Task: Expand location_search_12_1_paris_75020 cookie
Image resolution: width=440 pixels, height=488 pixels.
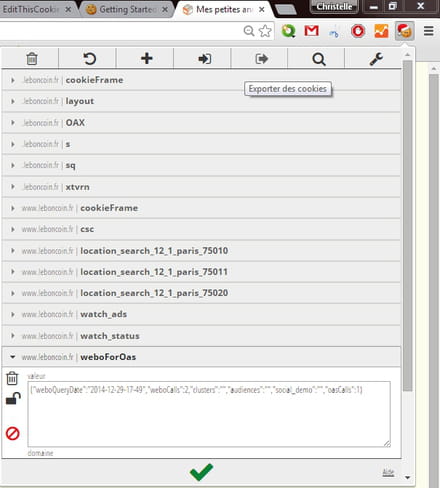Action: [201, 293]
